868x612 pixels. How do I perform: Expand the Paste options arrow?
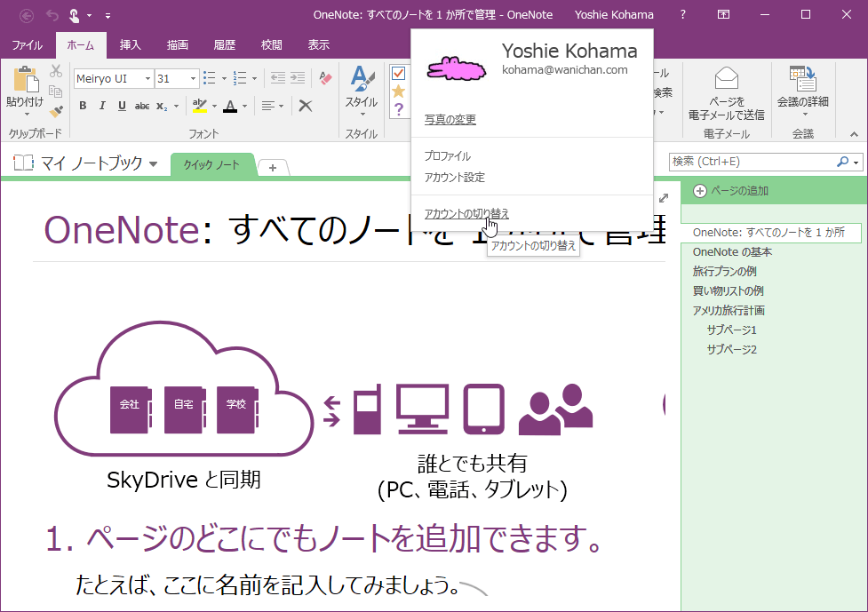point(26,115)
